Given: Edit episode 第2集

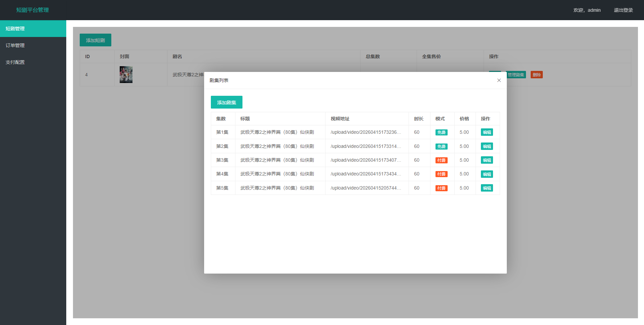Looking at the screenshot, I should (x=487, y=147).
